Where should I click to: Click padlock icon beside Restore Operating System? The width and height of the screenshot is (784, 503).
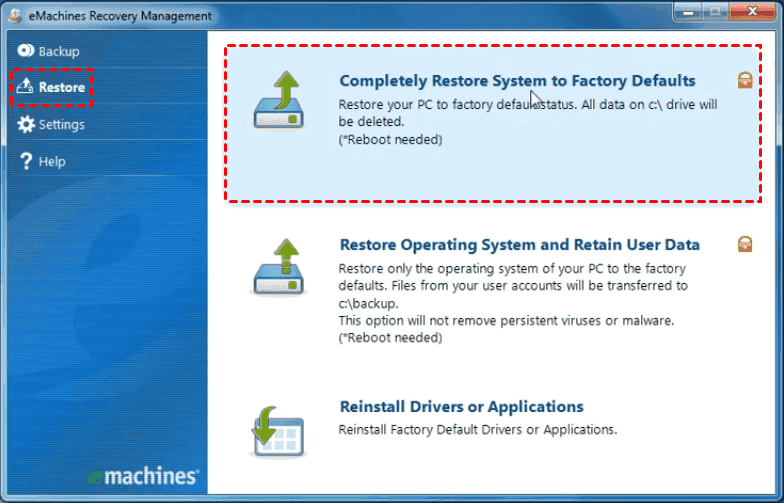point(745,244)
